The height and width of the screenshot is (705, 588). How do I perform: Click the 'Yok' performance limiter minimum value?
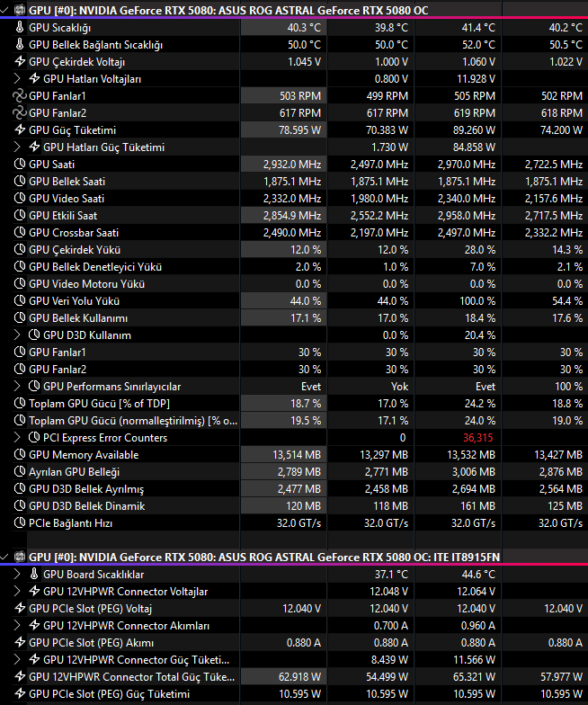pyautogui.click(x=399, y=387)
